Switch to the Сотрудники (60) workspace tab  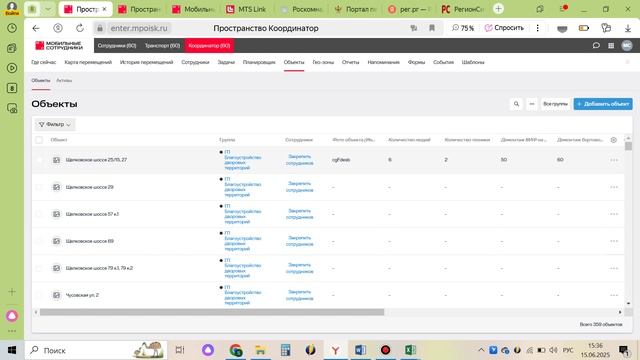(117, 46)
